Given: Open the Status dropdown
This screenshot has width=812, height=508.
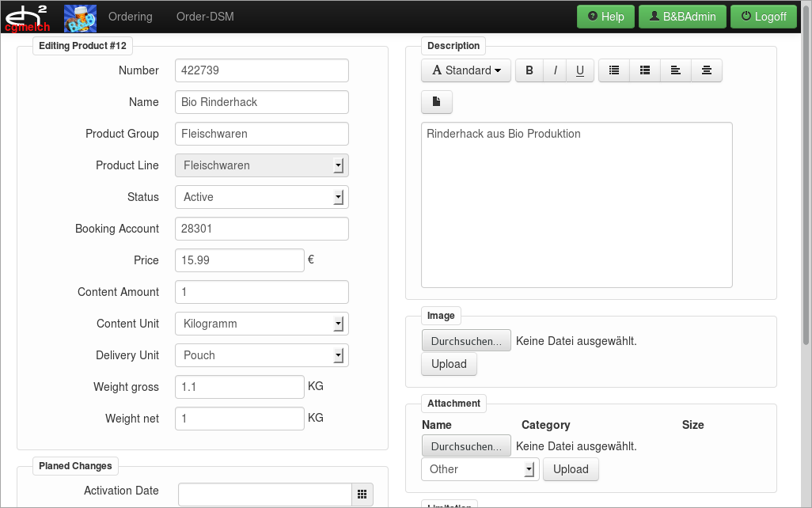Looking at the screenshot, I should pos(261,197).
